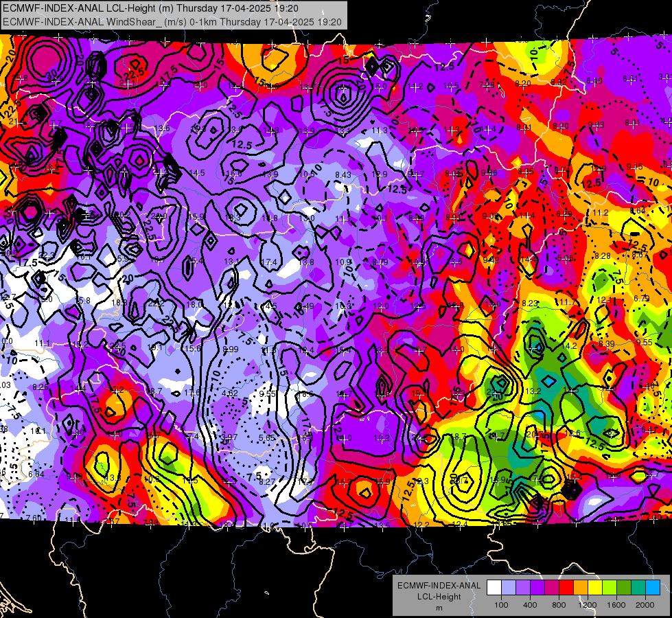Select the grid point value 7.28
Screen dimensions: 672x618
[487, 84]
